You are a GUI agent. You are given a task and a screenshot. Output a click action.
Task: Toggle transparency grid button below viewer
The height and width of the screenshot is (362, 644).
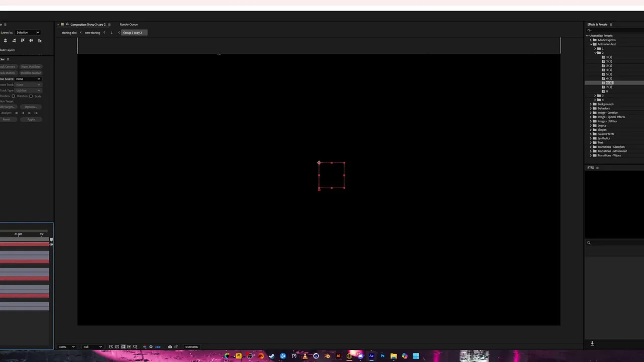117,347
